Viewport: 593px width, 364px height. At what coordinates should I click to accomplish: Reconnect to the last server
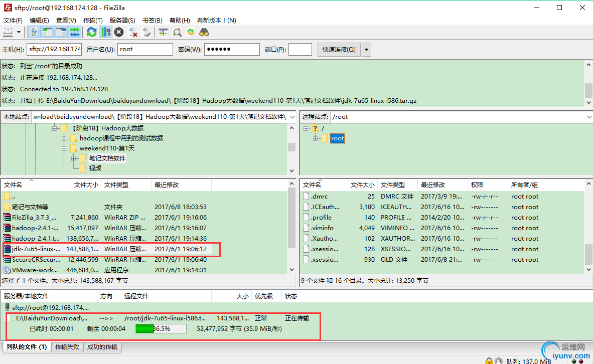point(146,33)
